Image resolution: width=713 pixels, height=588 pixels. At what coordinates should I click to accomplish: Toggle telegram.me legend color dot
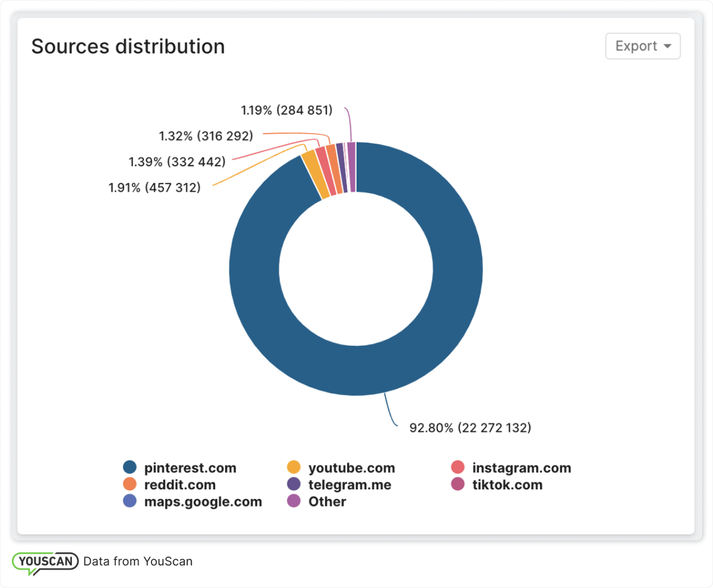point(294,484)
